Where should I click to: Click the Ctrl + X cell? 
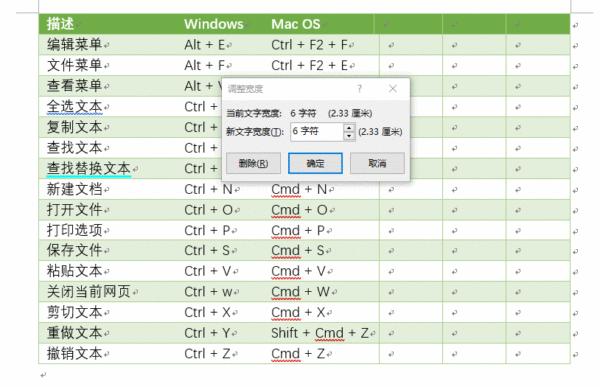click(x=207, y=313)
